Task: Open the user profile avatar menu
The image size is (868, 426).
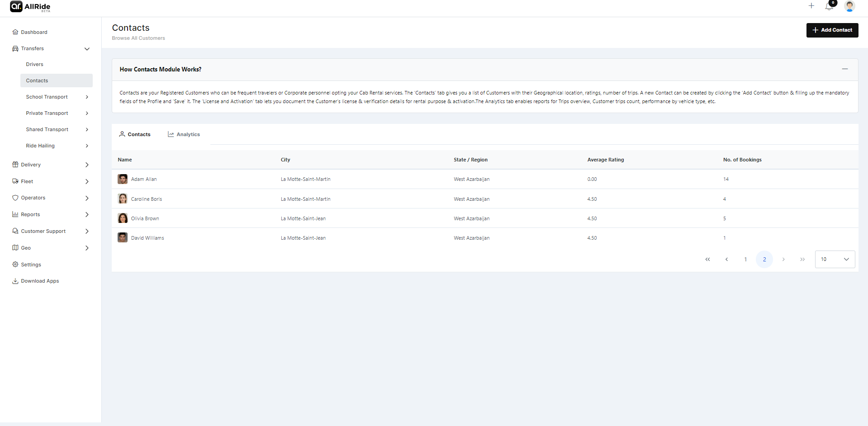Action: 849,6
